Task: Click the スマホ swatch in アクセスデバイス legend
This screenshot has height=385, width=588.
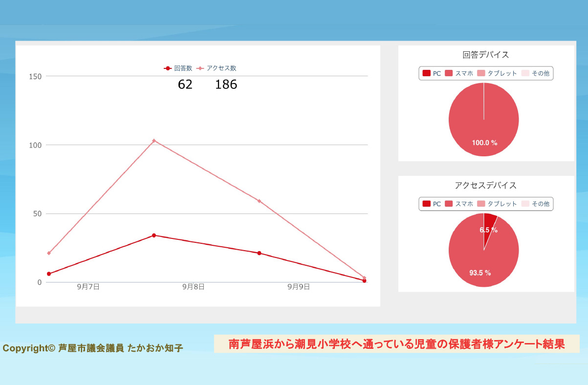Action: (449, 204)
